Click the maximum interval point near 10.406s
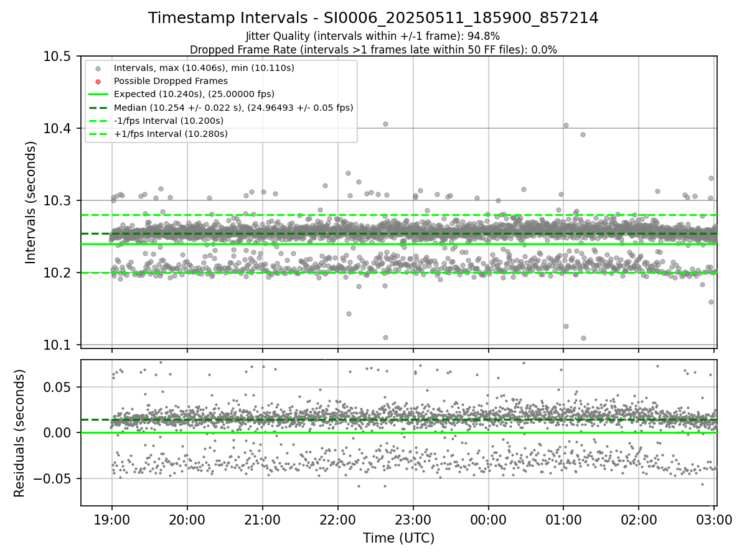Screen dimensions: 747x560 tap(385, 124)
